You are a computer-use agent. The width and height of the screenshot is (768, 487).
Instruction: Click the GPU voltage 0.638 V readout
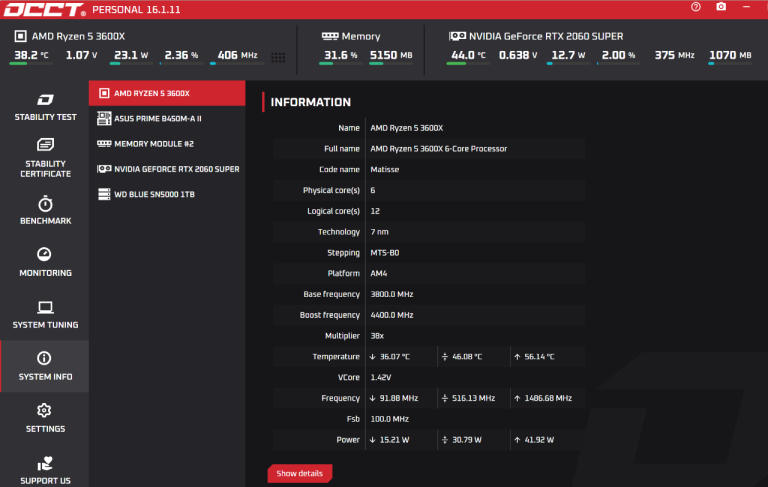[x=518, y=55]
